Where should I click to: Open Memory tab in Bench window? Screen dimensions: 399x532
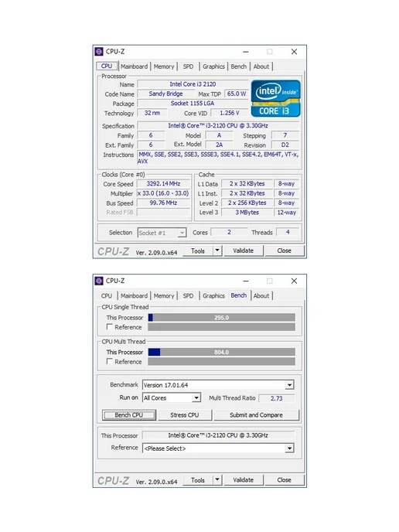(x=164, y=296)
